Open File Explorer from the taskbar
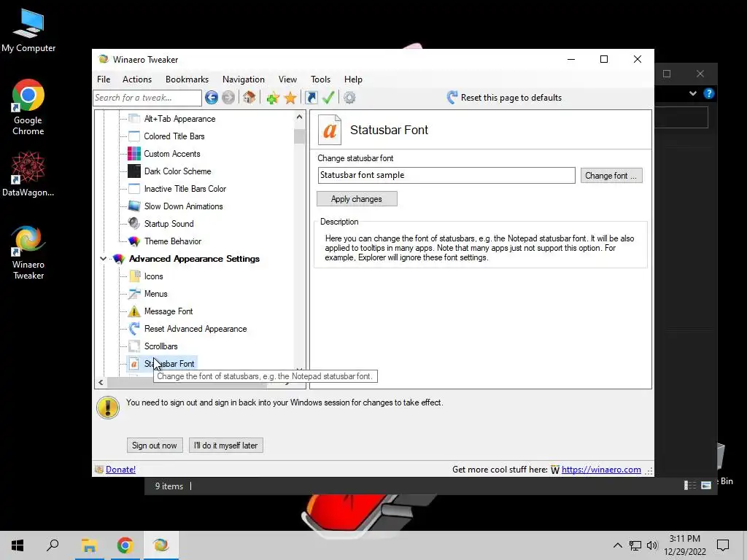The image size is (747, 560). (x=89, y=545)
